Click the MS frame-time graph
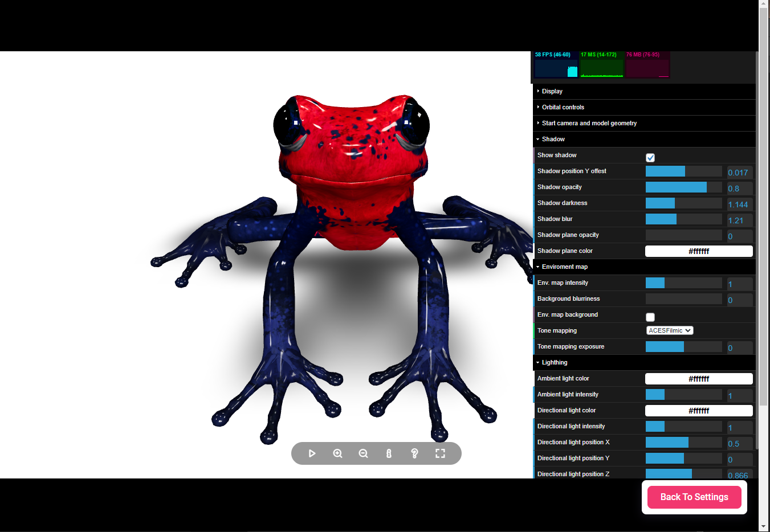Image resolution: width=770 pixels, height=532 pixels. [602, 64]
